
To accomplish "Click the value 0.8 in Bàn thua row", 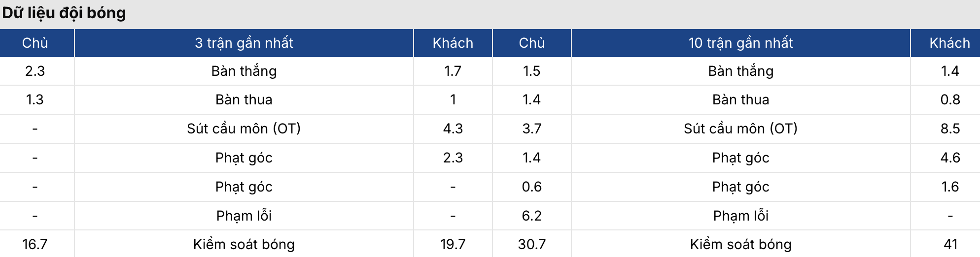I will tap(950, 99).
